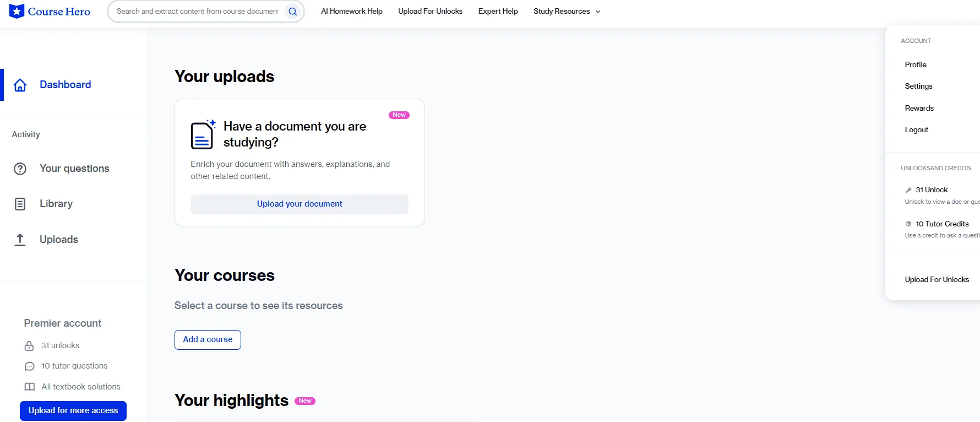Click the key icon beside 31 Unlock
980x422 pixels.
pos(908,190)
